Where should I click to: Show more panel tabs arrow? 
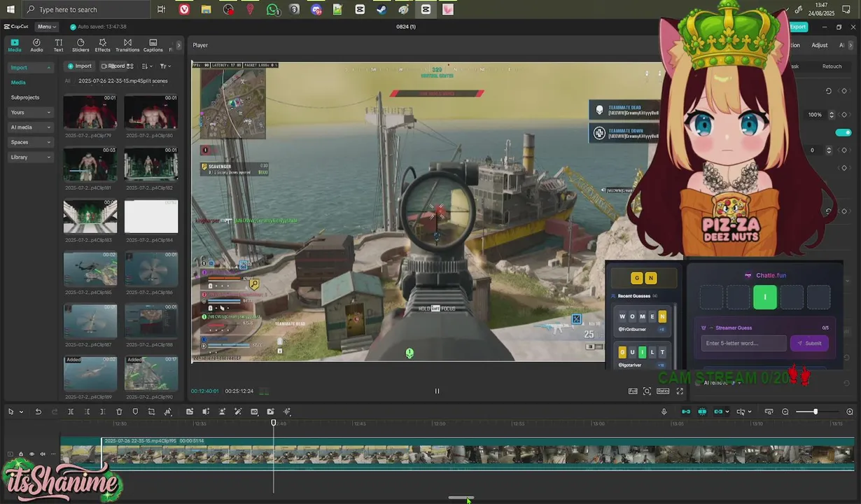tap(178, 45)
